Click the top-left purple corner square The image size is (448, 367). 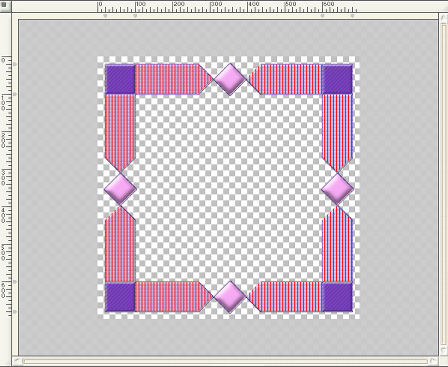(120, 79)
